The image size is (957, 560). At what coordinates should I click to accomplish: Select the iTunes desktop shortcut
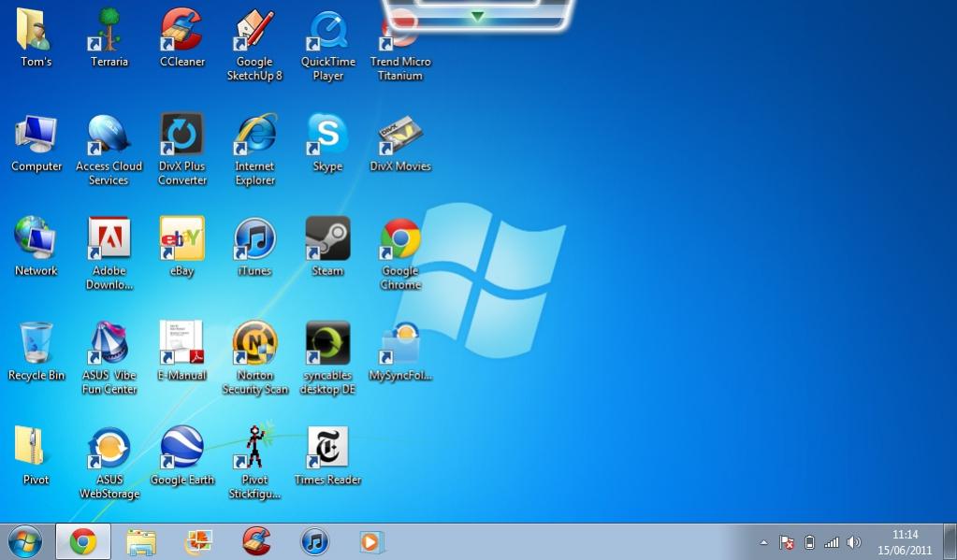coord(254,239)
